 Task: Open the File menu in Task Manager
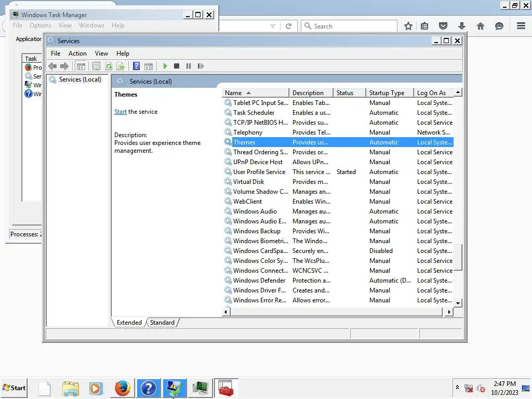click(18, 25)
